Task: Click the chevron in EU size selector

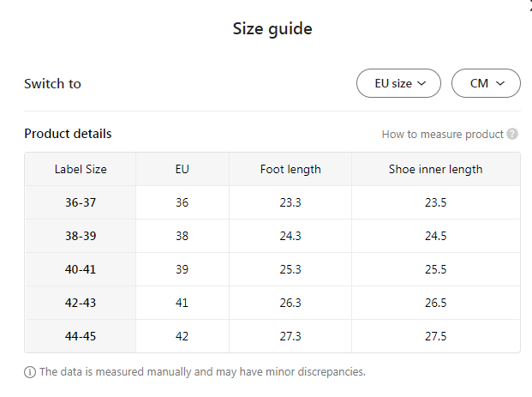Action: click(421, 83)
